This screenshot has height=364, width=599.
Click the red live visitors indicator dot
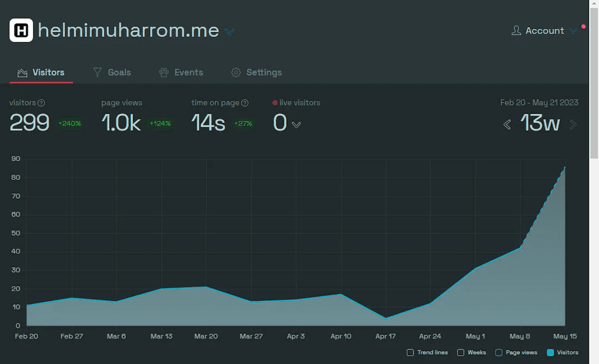(x=275, y=102)
